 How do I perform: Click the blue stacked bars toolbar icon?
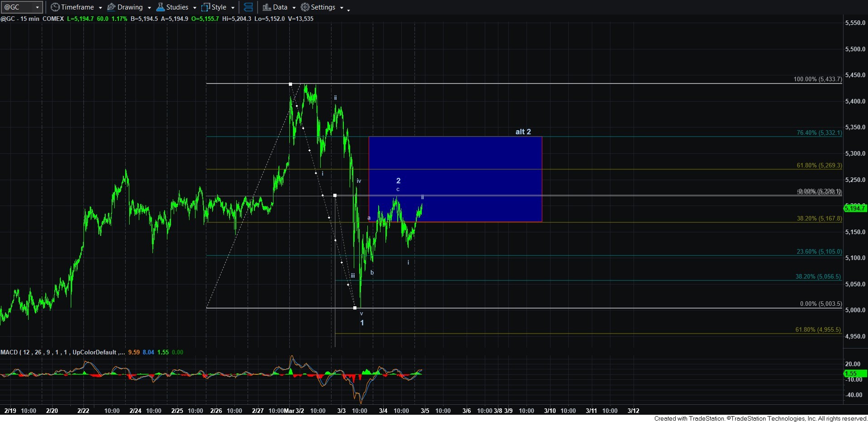248,7
